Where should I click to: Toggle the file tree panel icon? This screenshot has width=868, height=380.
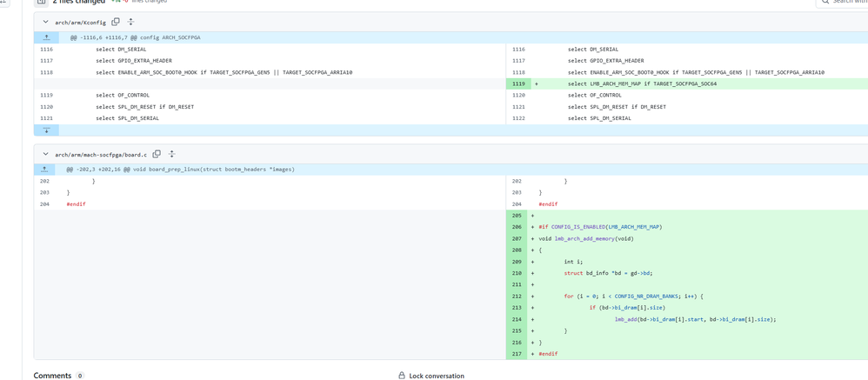click(41, 2)
